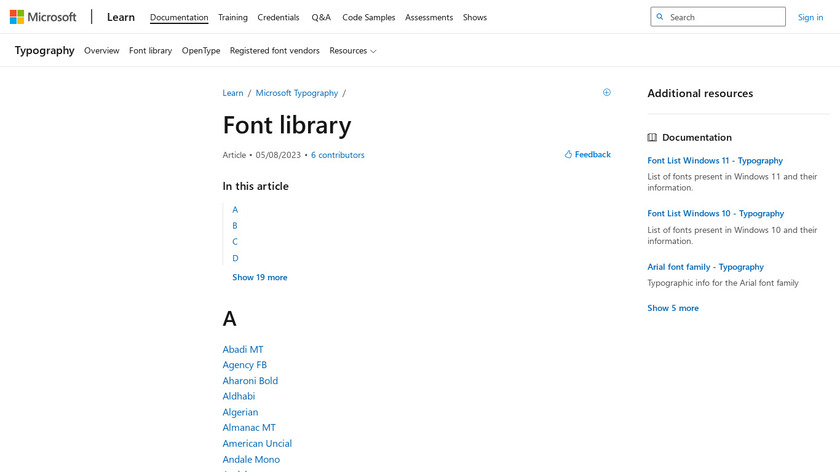
Task: Open the Almanac MT font link
Action: tap(249, 428)
